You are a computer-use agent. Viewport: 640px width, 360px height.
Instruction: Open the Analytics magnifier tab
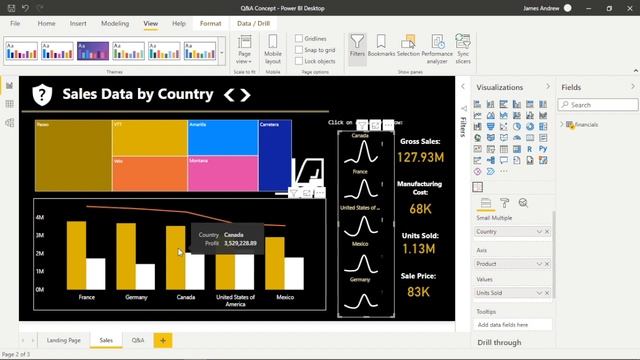click(523, 203)
